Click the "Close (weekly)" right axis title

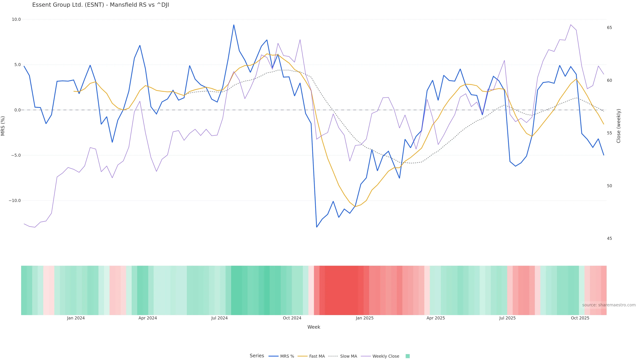click(x=619, y=126)
